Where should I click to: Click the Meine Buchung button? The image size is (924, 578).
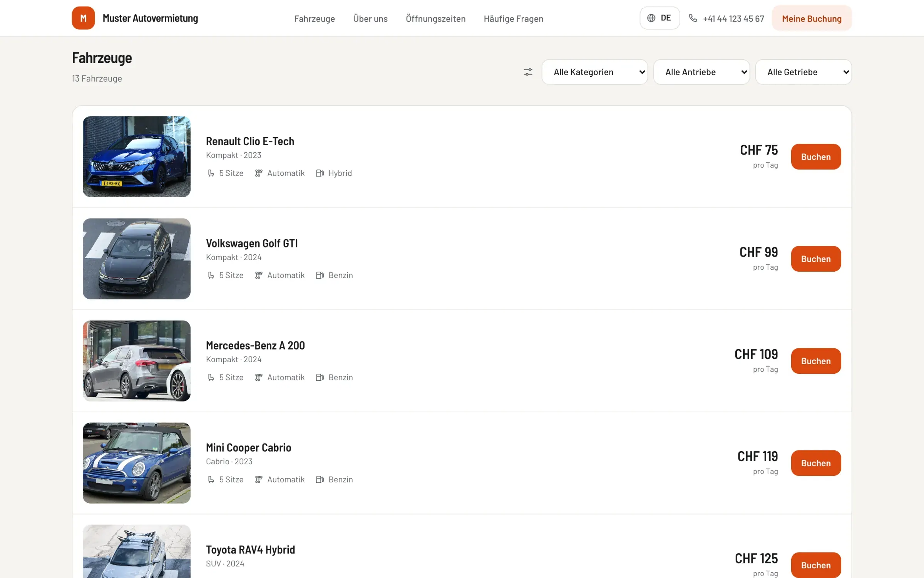click(812, 18)
